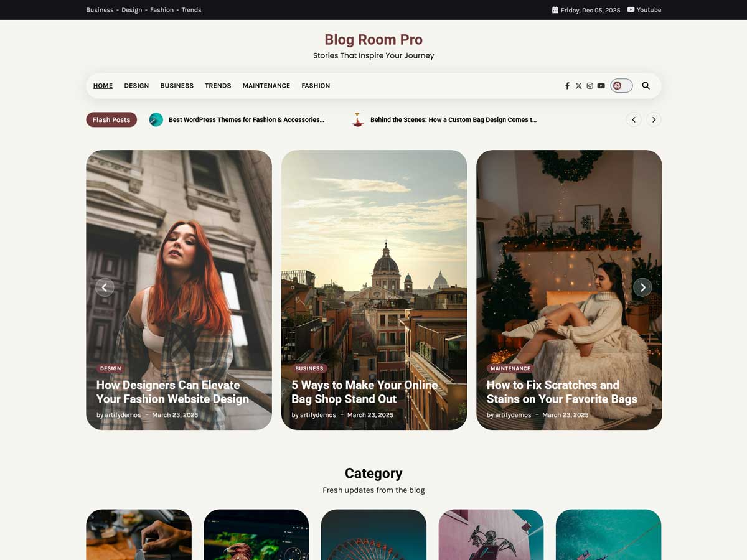Click Design link in top bar

[132, 10]
